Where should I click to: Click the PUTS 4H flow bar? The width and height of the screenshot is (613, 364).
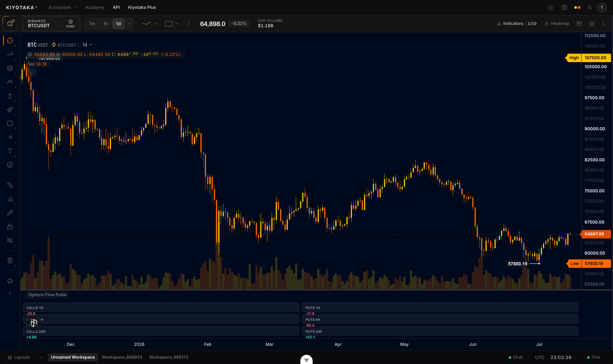tap(440, 319)
